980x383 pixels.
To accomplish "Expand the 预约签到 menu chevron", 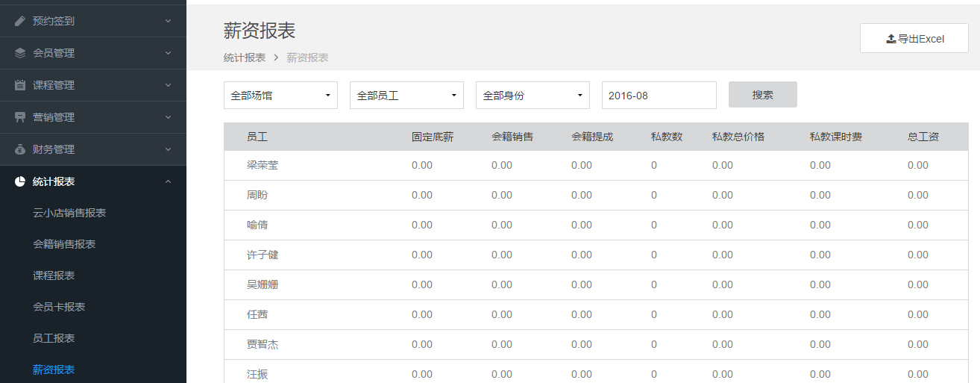I will coord(169,21).
